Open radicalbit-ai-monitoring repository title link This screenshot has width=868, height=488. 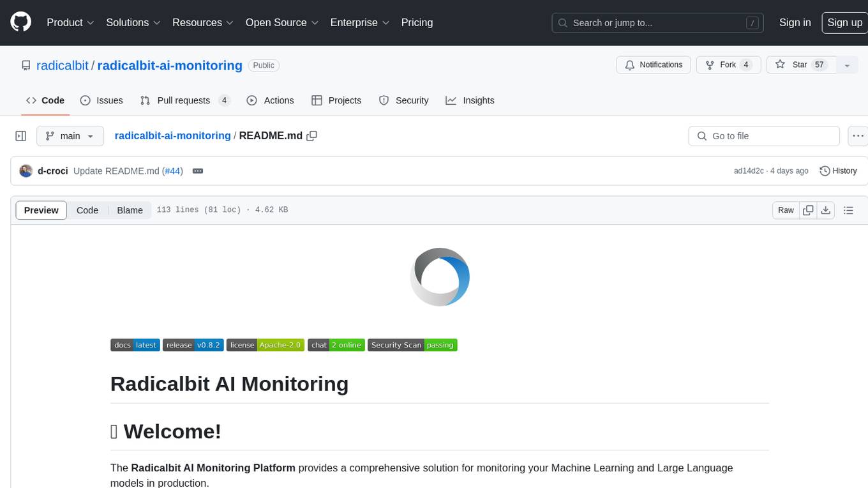point(170,65)
